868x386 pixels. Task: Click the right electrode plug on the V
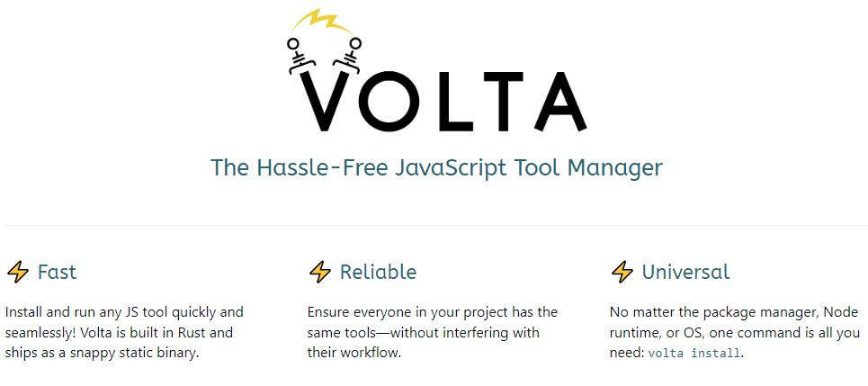tap(347, 57)
